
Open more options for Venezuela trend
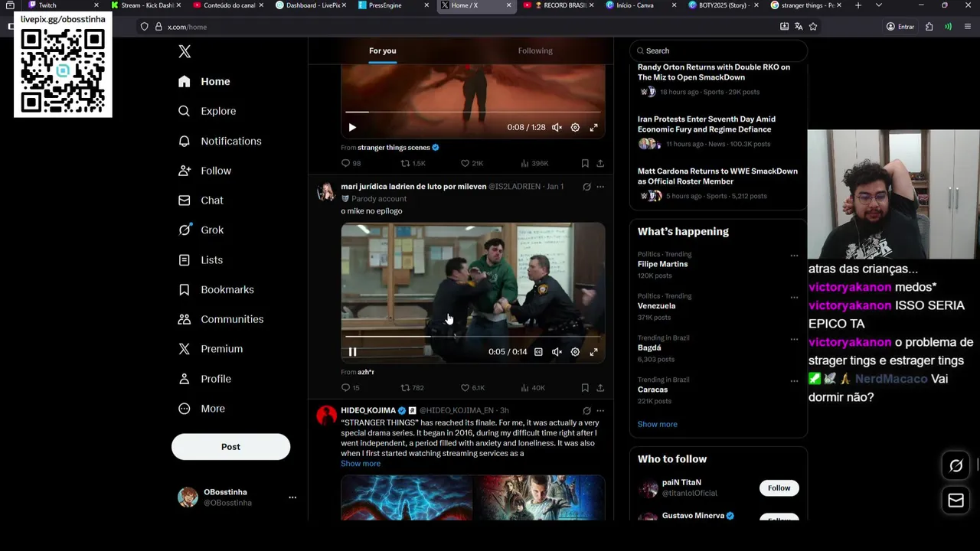(794, 298)
